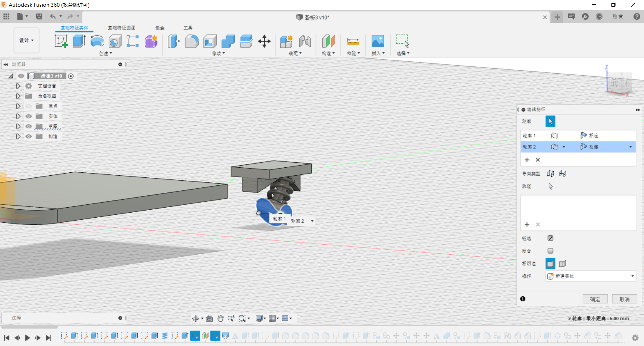Choose the rails guide type icon
Screen dimensions: 644x346
550,174
